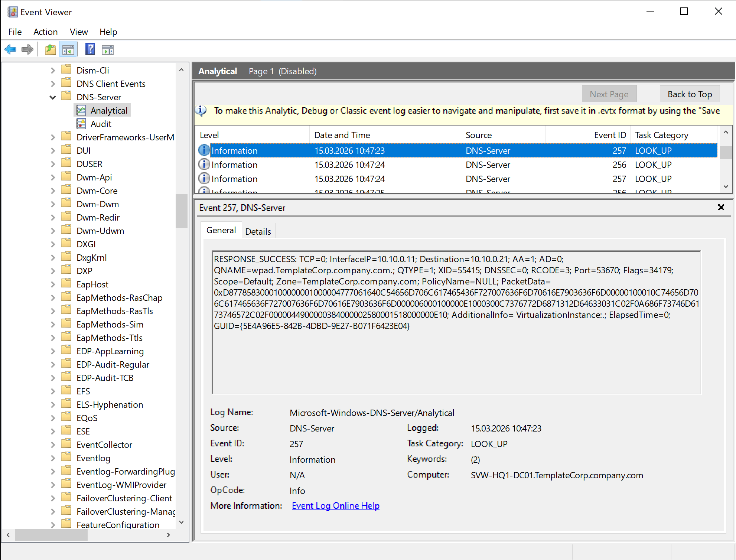This screenshot has height=560, width=736.
Task: Click the Forward arrow toolbar icon
Action: pyautogui.click(x=27, y=49)
